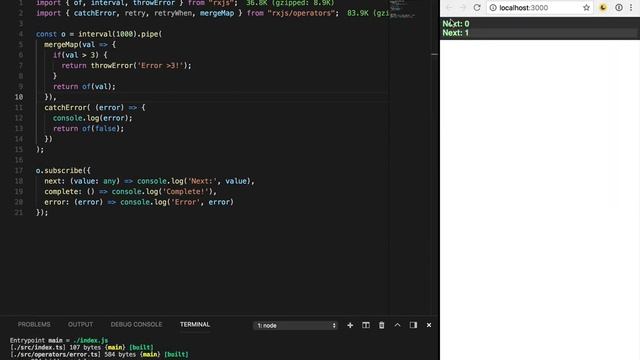The height and width of the screenshot is (360, 640).
Task: Click the circular info extension icon
Action: coord(619,7)
